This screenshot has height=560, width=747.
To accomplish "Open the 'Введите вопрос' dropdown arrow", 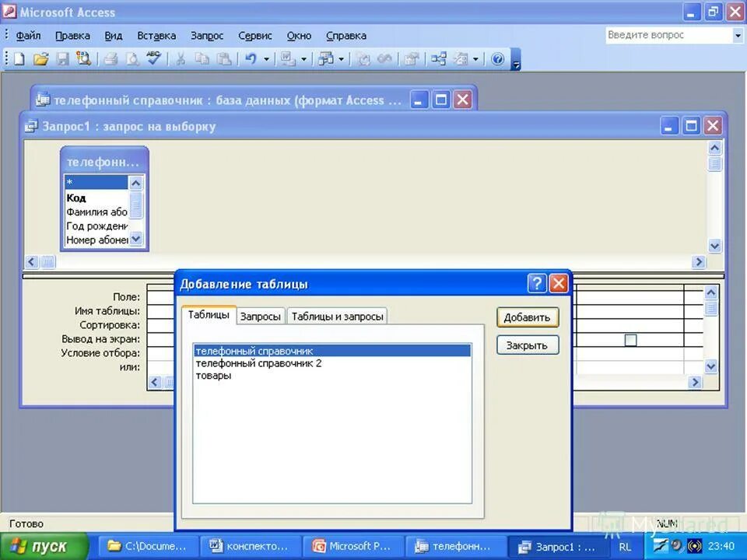I will click(738, 35).
